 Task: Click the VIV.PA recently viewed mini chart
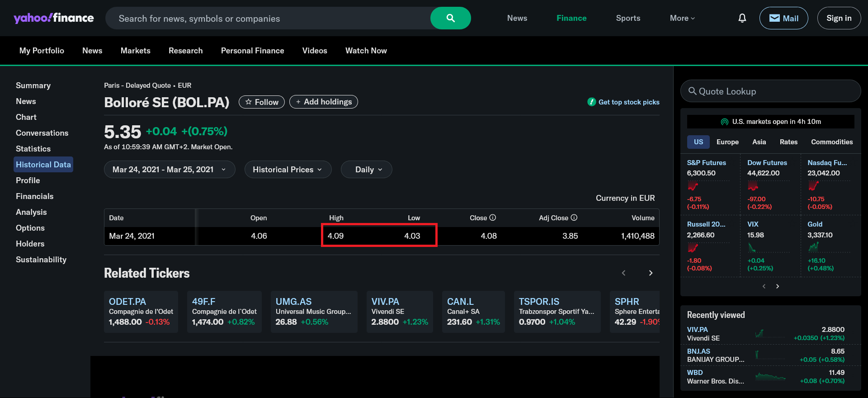pos(770,334)
